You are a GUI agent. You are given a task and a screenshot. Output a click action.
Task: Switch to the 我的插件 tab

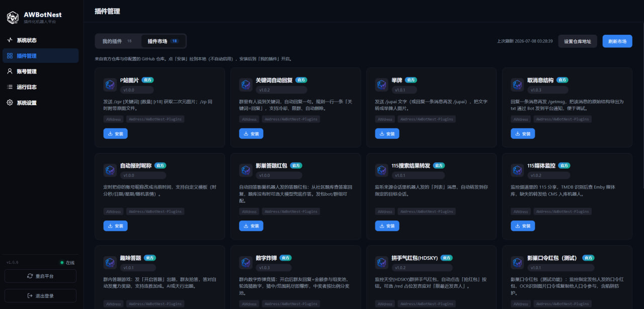118,41
